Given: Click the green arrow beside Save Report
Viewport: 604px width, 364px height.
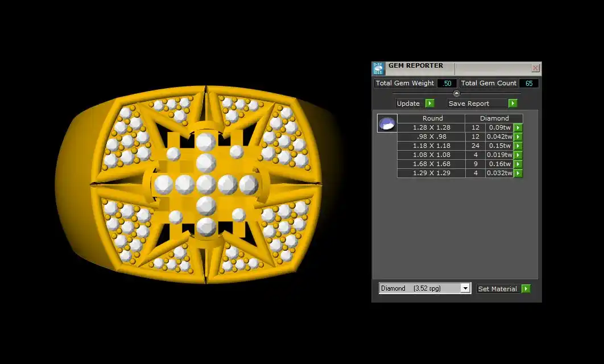Looking at the screenshot, I should [512, 104].
